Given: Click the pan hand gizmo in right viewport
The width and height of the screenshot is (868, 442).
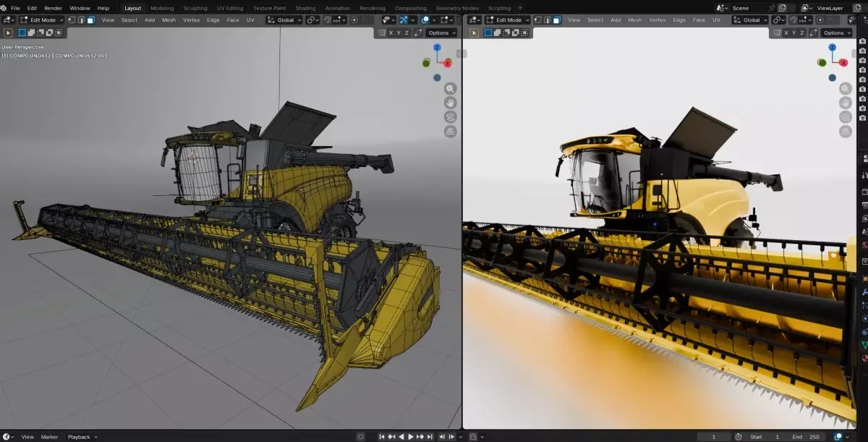Looking at the screenshot, I should pyautogui.click(x=846, y=103).
